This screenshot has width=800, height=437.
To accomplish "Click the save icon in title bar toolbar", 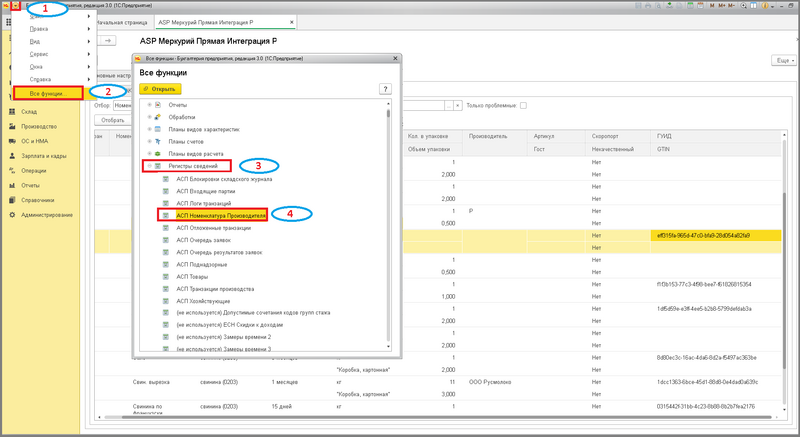I will [638, 6].
